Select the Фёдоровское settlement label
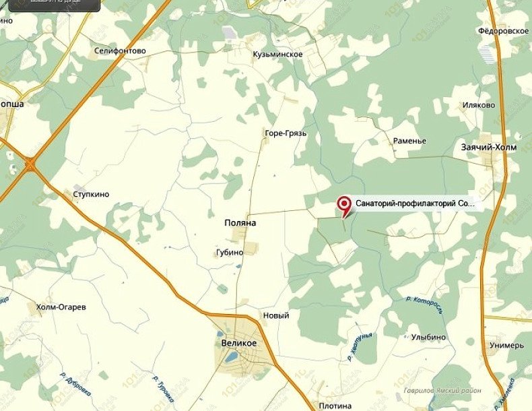The image size is (532, 411). coord(504,31)
